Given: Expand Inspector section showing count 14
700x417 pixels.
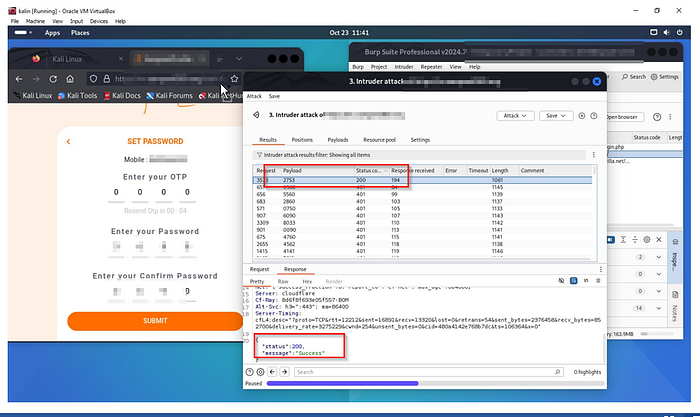Looking at the screenshot, I should tap(659, 308).
